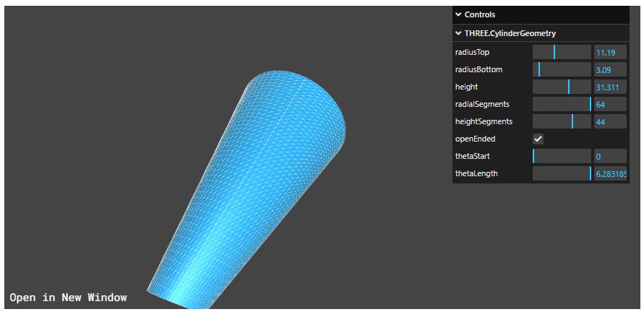This screenshot has height=317, width=644.
Task: Click the radiusBottom label
Action: point(479,70)
